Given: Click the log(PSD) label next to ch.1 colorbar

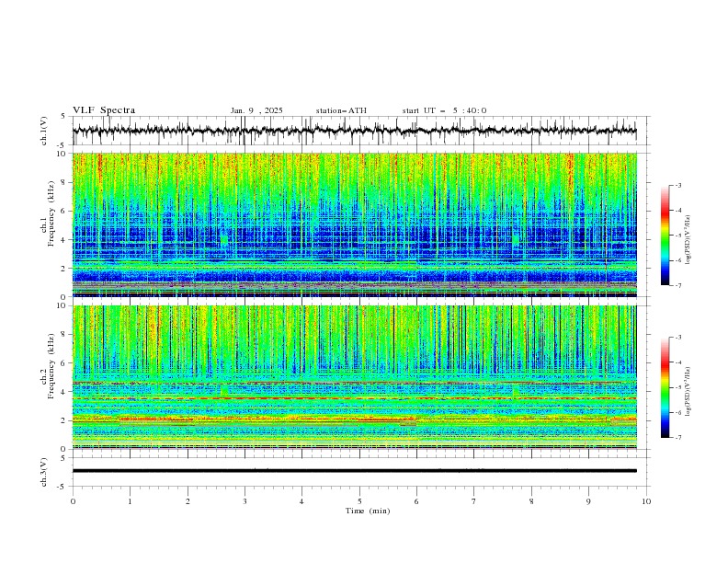Looking at the screenshot, I should coord(688,240).
